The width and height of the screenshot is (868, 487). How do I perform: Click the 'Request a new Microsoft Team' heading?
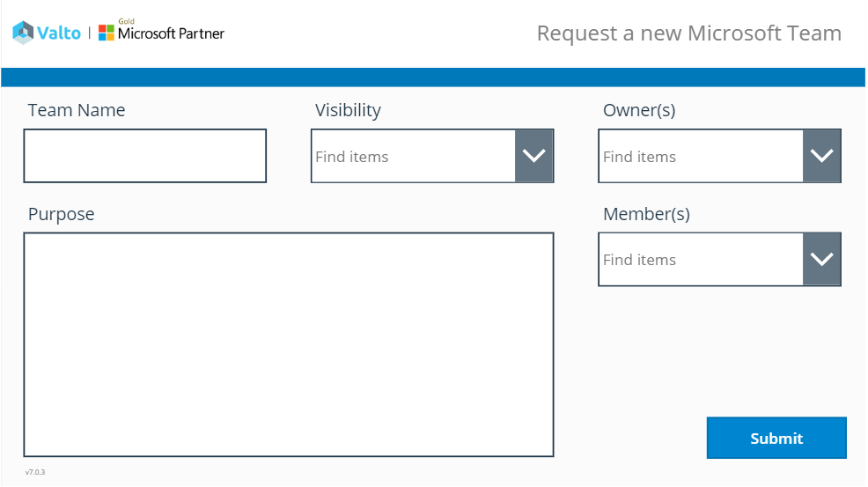(688, 33)
